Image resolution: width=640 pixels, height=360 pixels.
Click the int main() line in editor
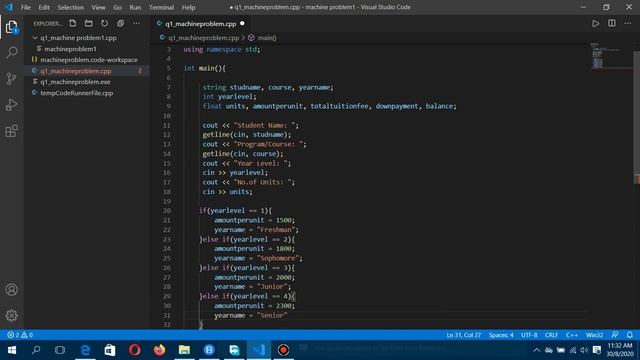pyautogui.click(x=204, y=68)
